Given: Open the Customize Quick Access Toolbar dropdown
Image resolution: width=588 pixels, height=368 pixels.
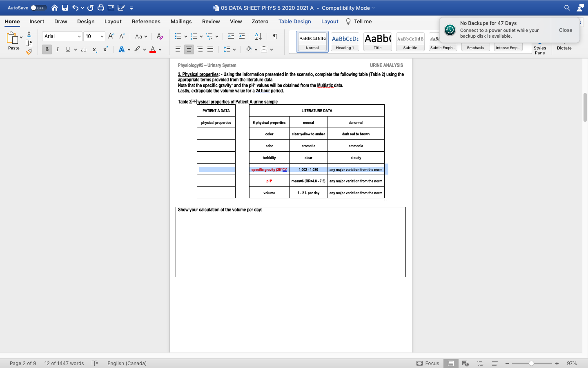Looking at the screenshot, I should 131,8.
